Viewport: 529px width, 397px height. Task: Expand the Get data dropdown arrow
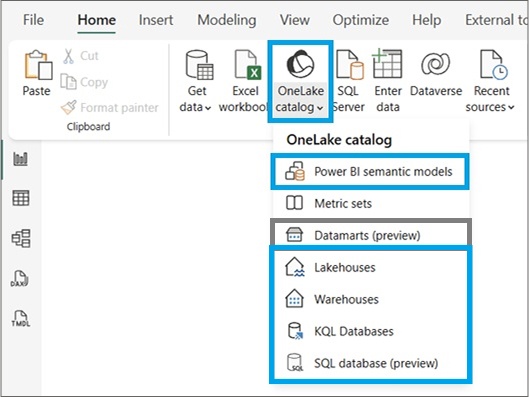pos(208,108)
